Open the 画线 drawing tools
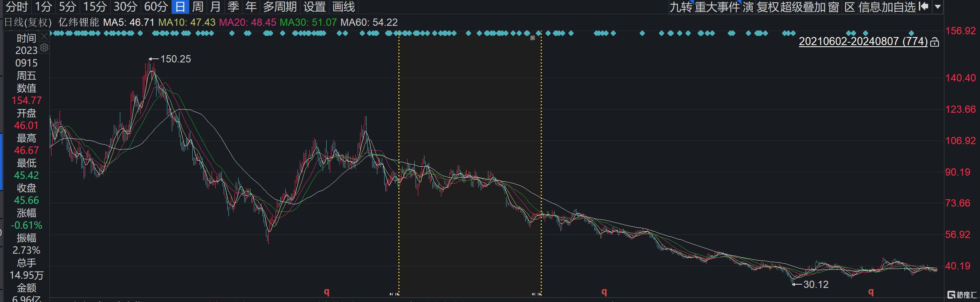The width and height of the screenshot is (980, 302). click(344, 6)
